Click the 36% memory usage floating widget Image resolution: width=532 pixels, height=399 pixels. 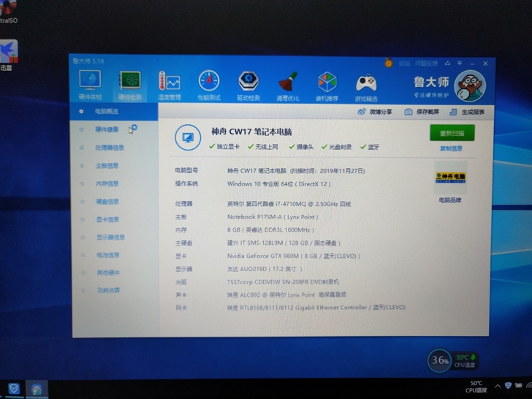click(440, 360)
